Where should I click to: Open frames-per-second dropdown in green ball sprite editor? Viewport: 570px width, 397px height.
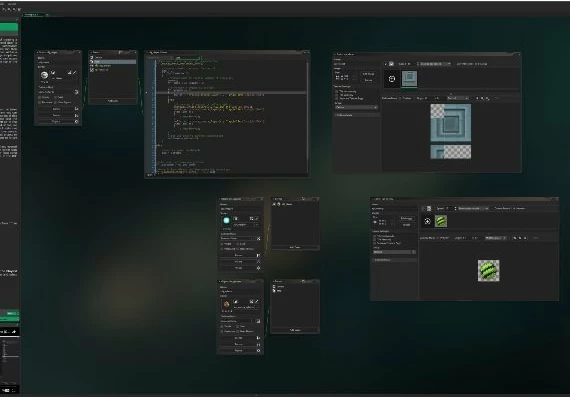pos(474,209)
